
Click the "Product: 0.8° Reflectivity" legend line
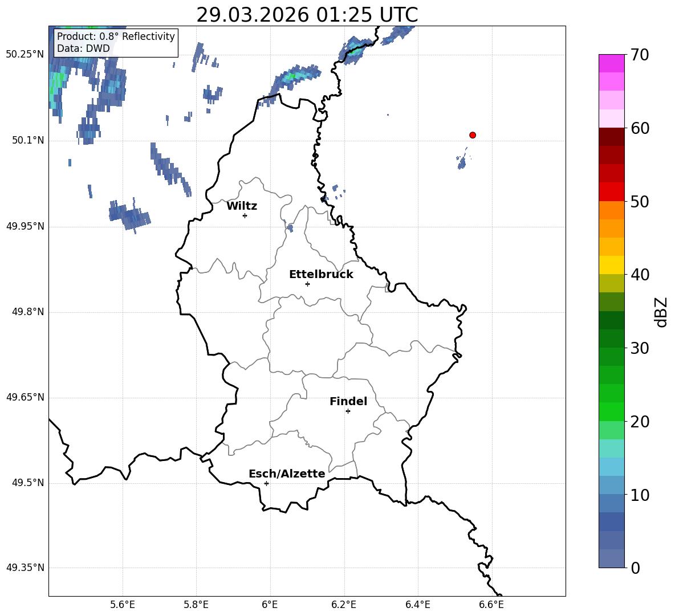116,36
